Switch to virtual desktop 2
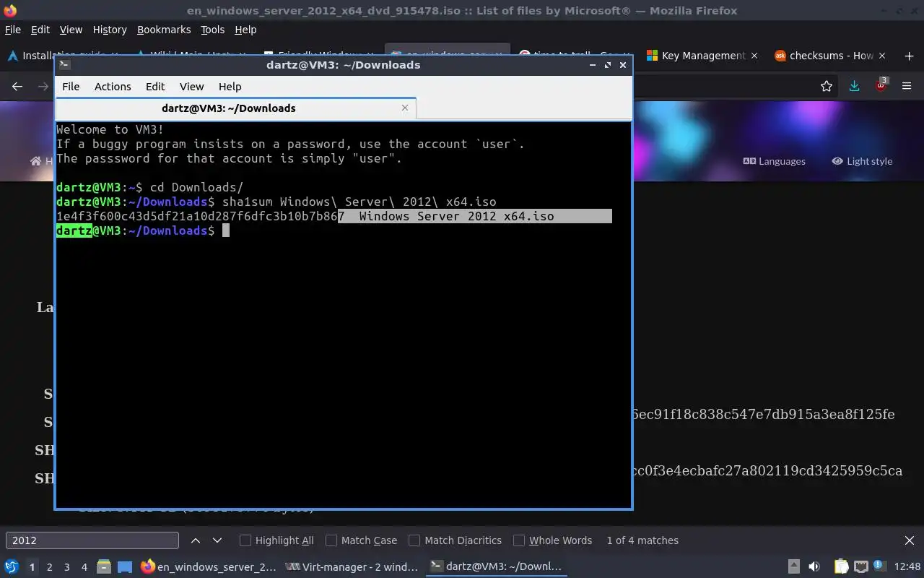924x578 pixels. [49, 567]
